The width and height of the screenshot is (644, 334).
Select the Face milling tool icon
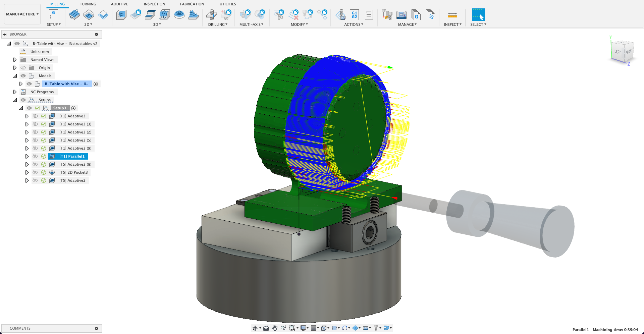coord(103,15)
